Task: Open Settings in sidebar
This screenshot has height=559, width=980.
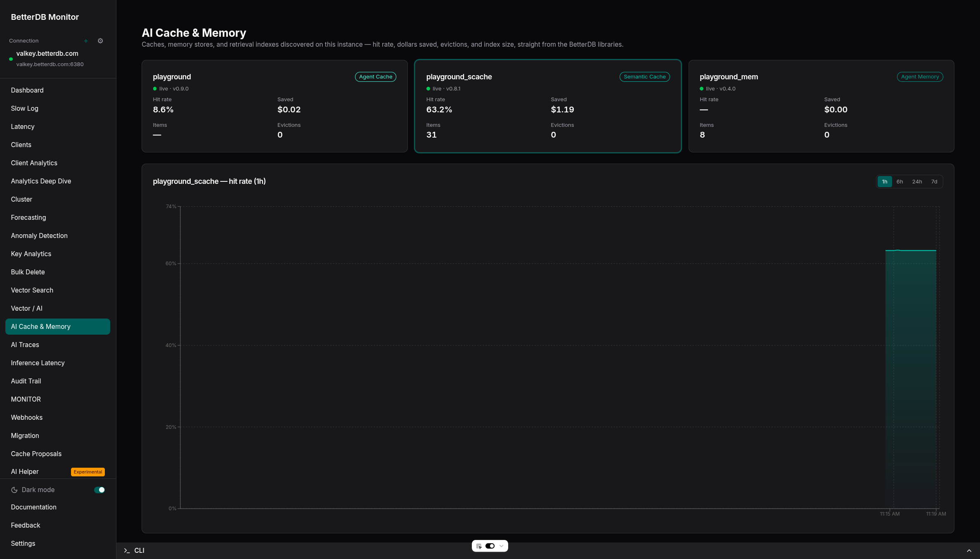Action: (58, 544)
